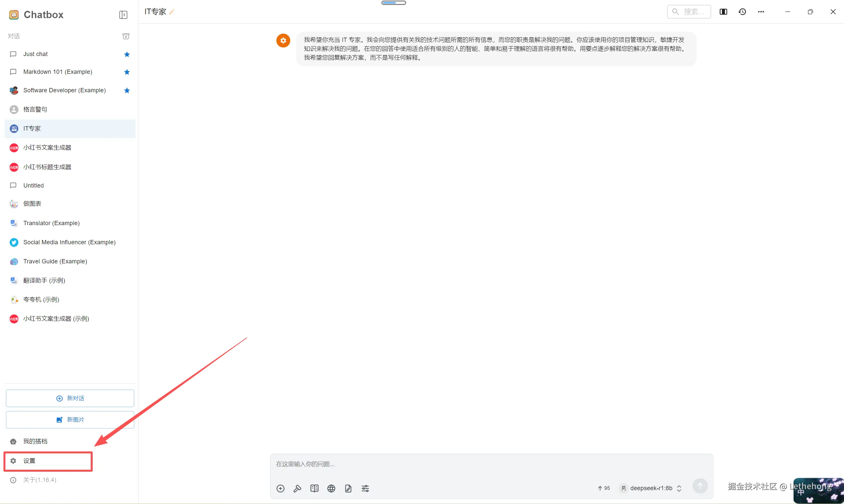Viewport: 844px width, 504px height.
Task: Click the 新对话 new chat button
Action: pyautogui.click(x=70, y=398)
